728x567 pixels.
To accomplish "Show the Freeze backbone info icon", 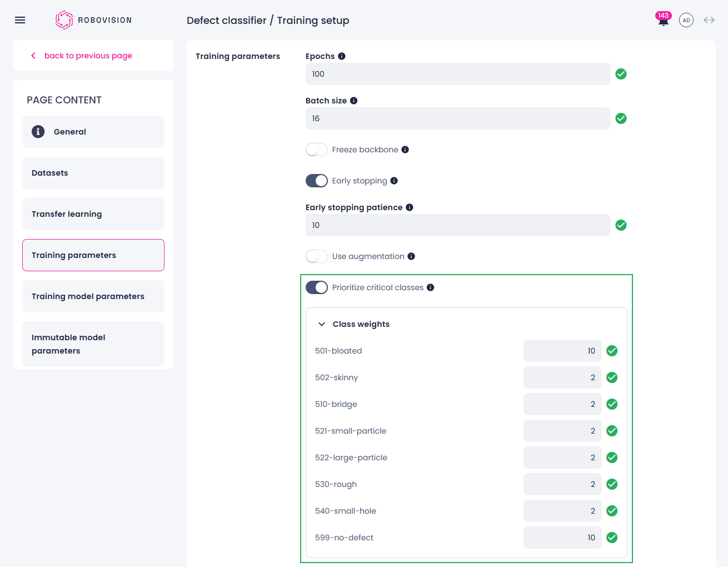I will click(405, 150).
